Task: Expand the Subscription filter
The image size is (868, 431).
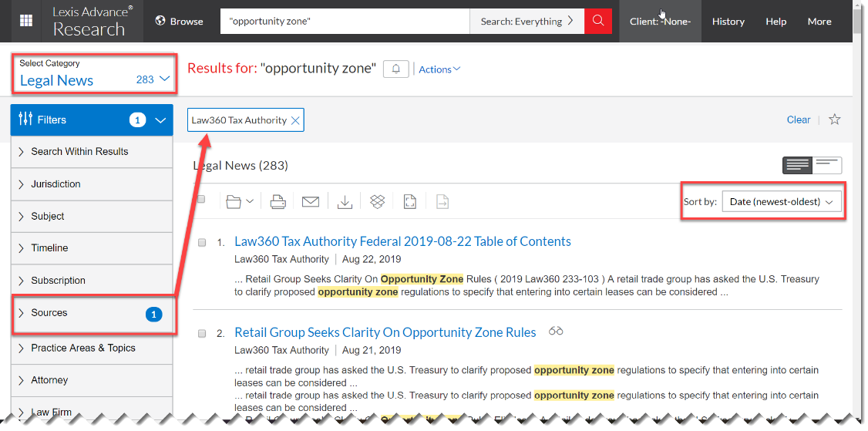Action: (92, 281)
